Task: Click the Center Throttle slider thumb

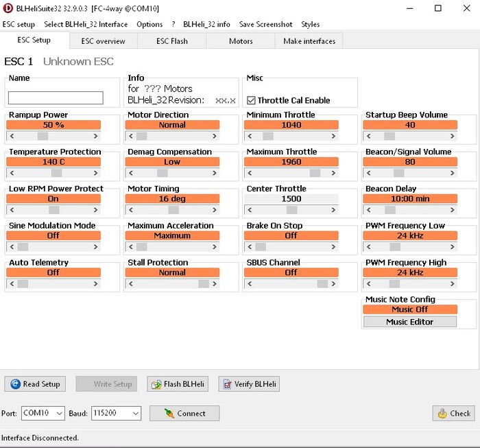Action: [x=291, y=210]
